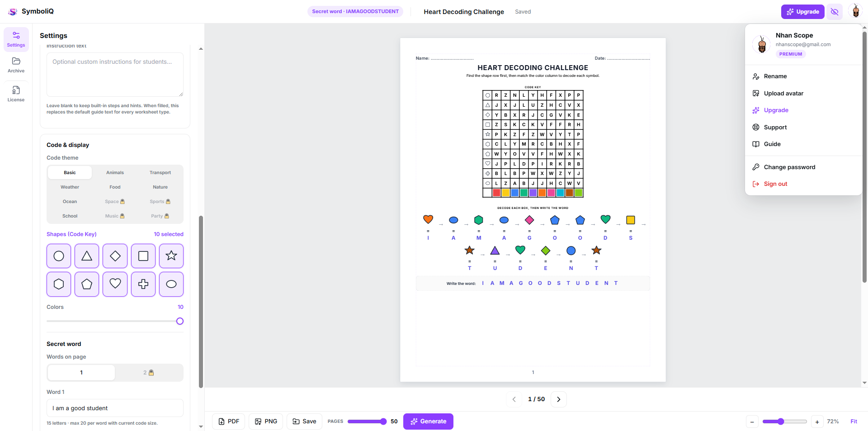868x431 pixels.
Task: Open the Archive sidebar panel
Action: [16, 65]
